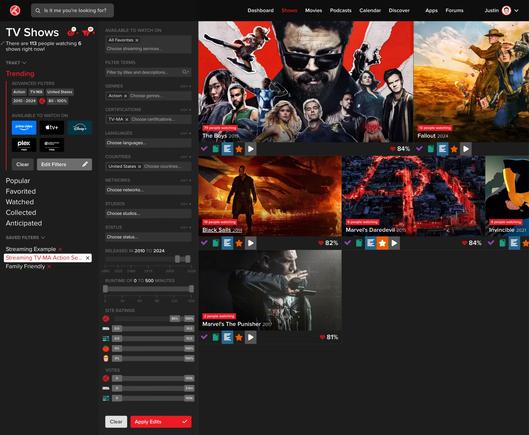Click the search icon in Filter Terms field
Image resolution: width=529 pixels, height=435 pixels.
tap(186, 72)
